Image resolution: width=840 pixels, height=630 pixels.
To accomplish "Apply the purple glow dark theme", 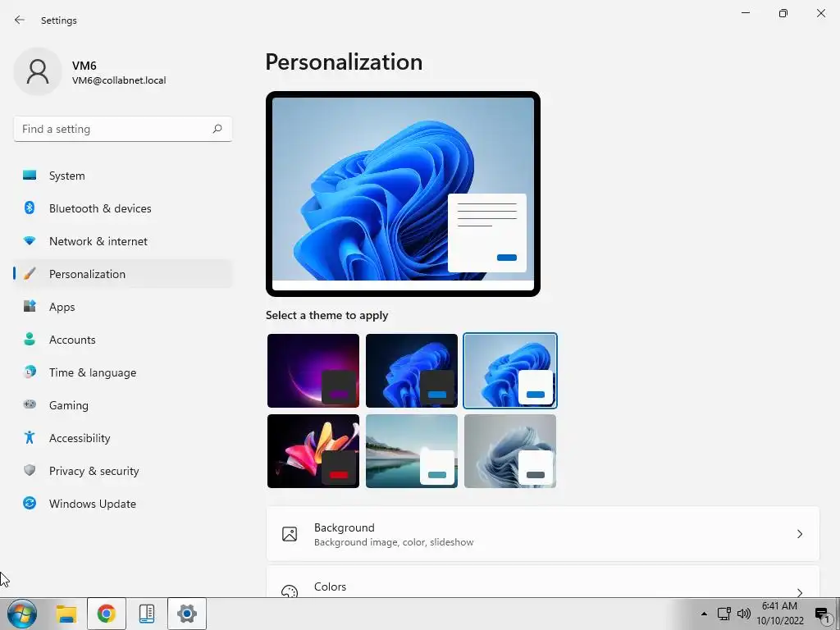I will click(313, 371).
